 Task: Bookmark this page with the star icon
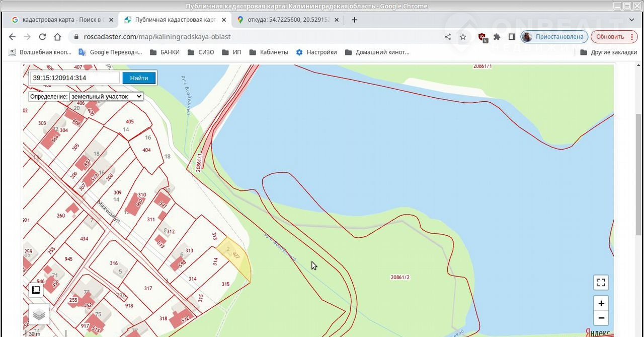(x=463, y=37)
